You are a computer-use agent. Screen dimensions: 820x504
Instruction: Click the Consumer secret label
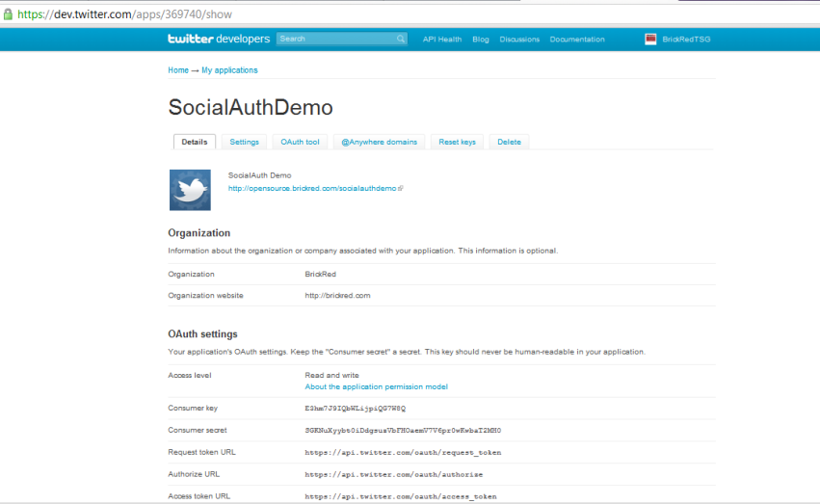pos(198,430)
